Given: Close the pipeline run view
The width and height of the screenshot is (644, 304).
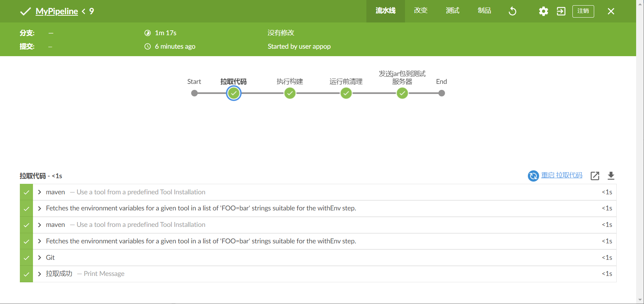Looking at the screenshot, I should [x=611, y=11].
